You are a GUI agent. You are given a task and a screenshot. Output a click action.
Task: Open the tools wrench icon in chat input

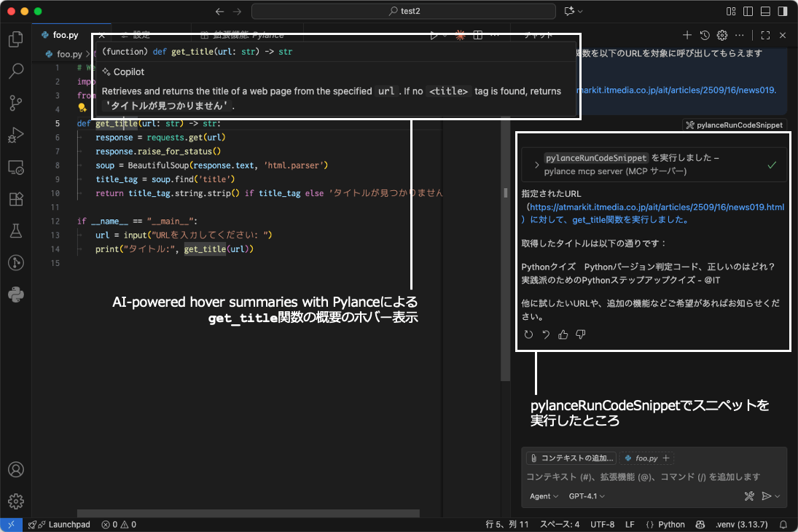click(x=749, y=496)
